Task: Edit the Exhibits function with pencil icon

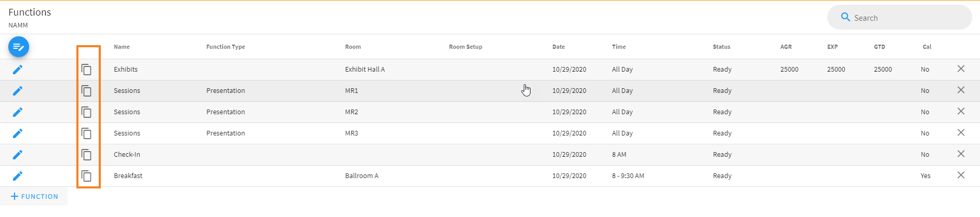Action: (x=18, y=70)
